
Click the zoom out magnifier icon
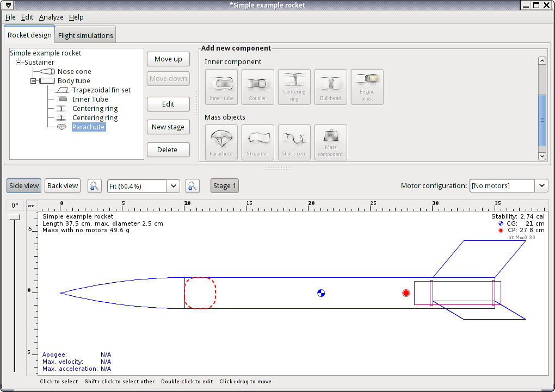[95, 186]
